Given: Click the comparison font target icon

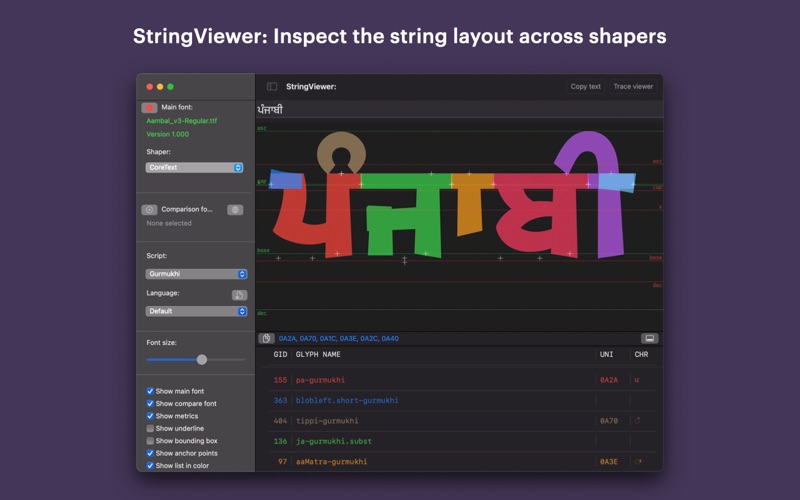Looking at the screenshot, I should (x=149, y=210).
